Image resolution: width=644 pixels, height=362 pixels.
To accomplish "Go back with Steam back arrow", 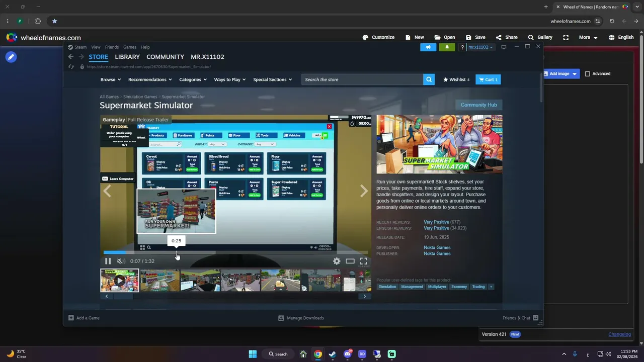I will coord(71,57).
